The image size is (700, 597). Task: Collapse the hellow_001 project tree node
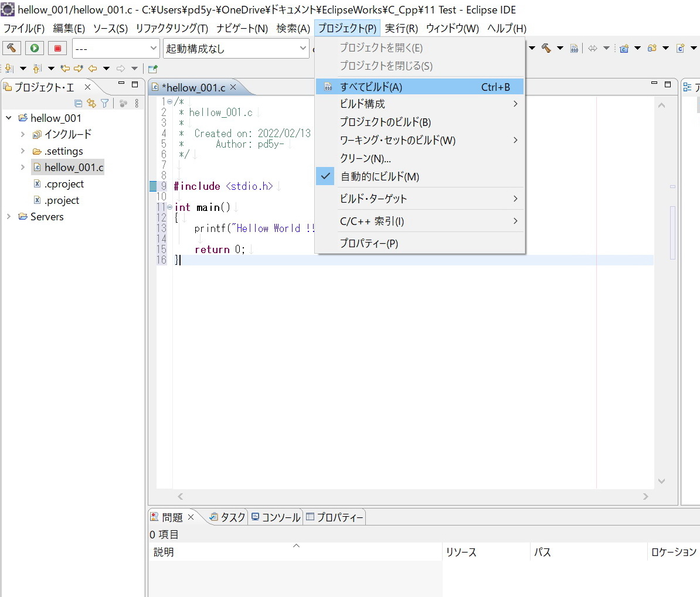click(9, 118)
